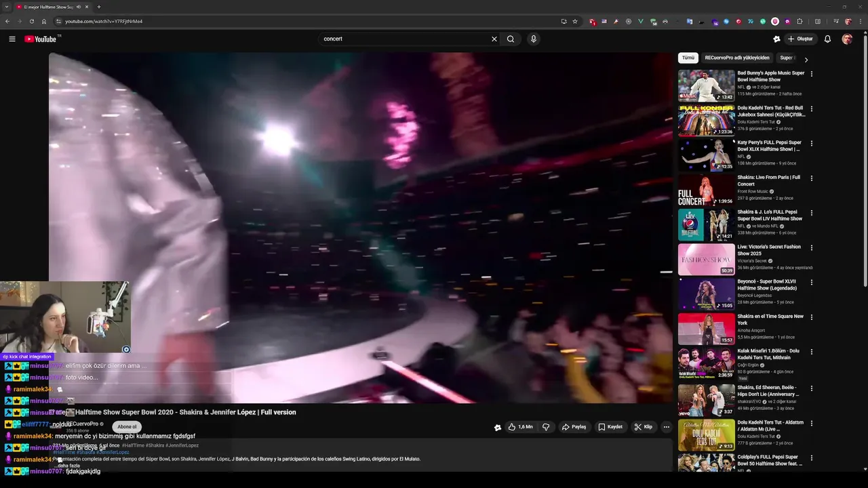This screenshot has height=488, width=868.
Task: Subscribe with the Abone ol button
Action: (127, 427)
